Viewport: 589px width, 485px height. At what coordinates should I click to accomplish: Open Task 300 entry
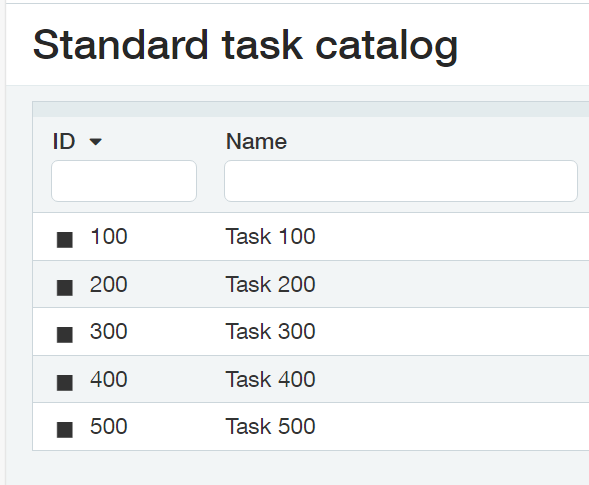point(270,331)
